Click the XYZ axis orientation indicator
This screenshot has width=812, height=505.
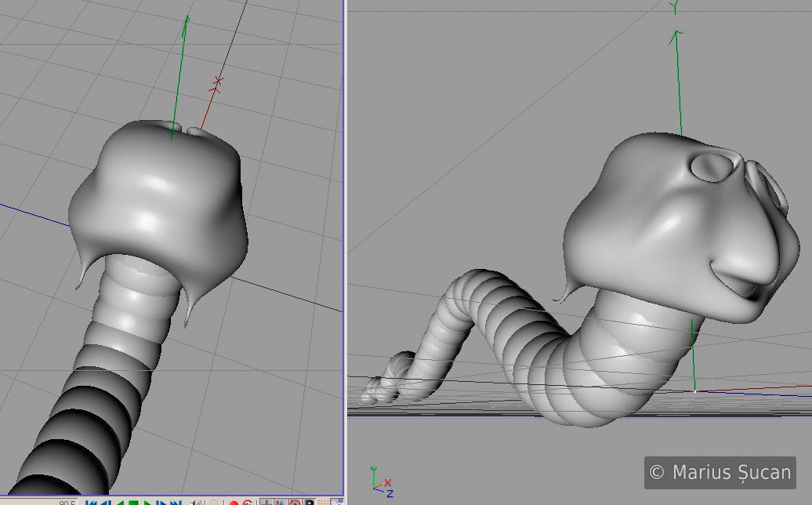[380, 481]
